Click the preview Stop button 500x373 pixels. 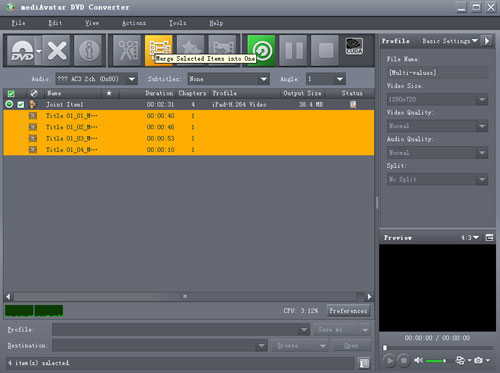pos(403,361)
